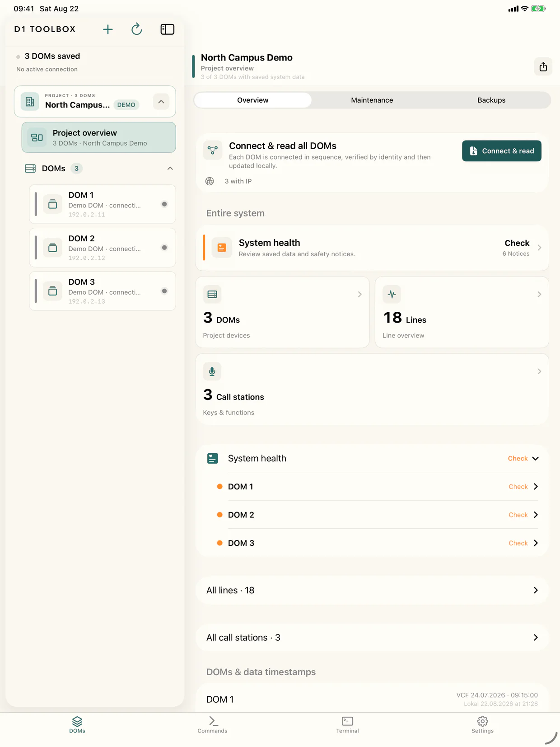Click orange dot beside DOM 1 health row

click(x=219, y=487)
